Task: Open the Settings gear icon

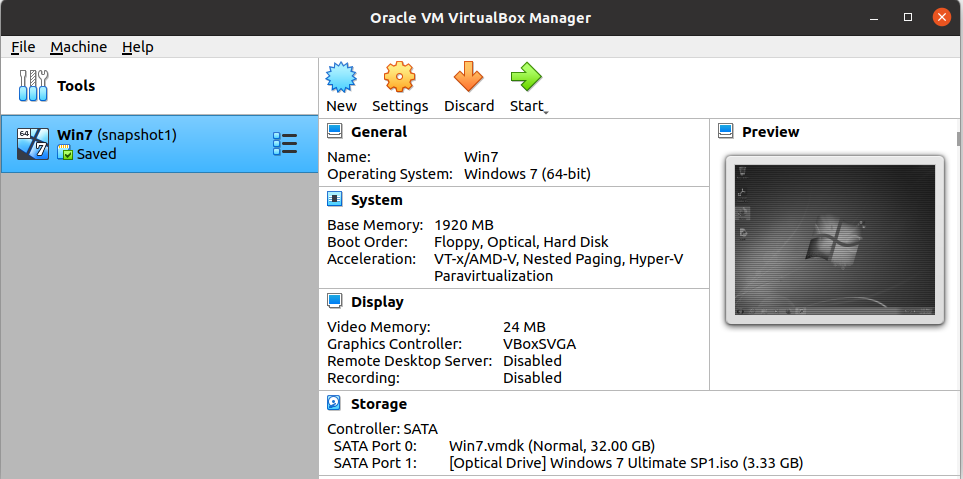Action: click(x=399, y=77)
